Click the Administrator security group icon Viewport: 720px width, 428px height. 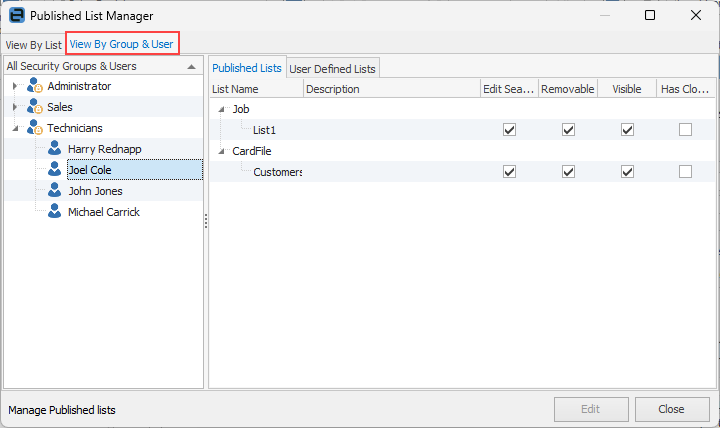click(x=35, y=85)
